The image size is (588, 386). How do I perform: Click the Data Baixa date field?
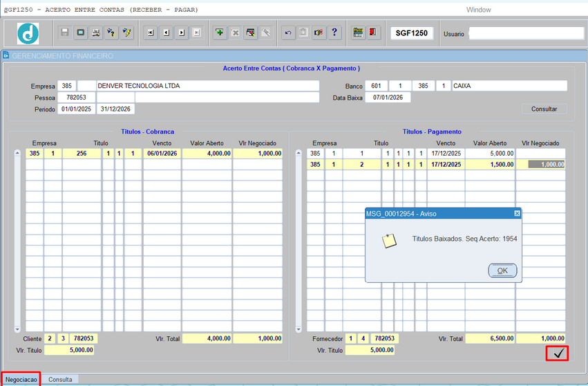pyautogui.click(x=388, y=98)
